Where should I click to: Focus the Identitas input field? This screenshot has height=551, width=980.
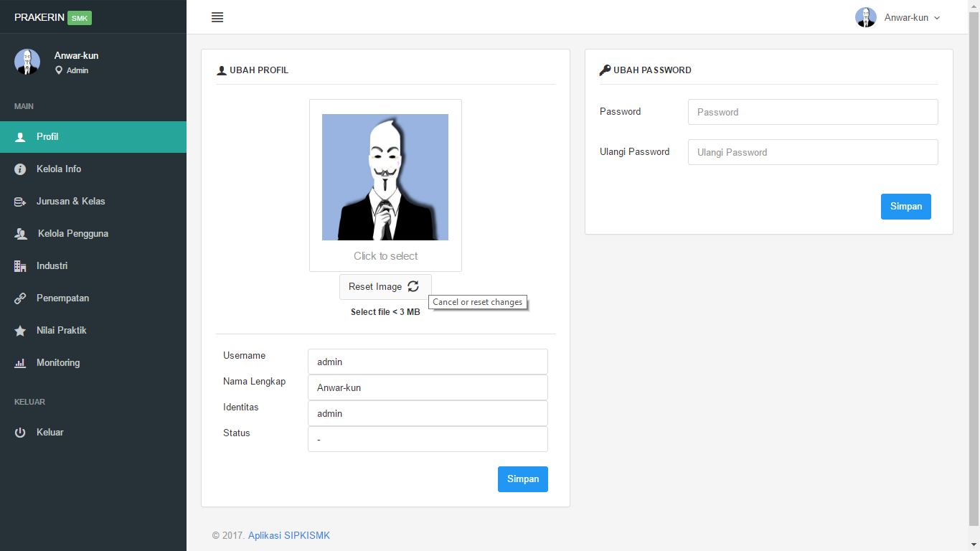click(428, 413)
